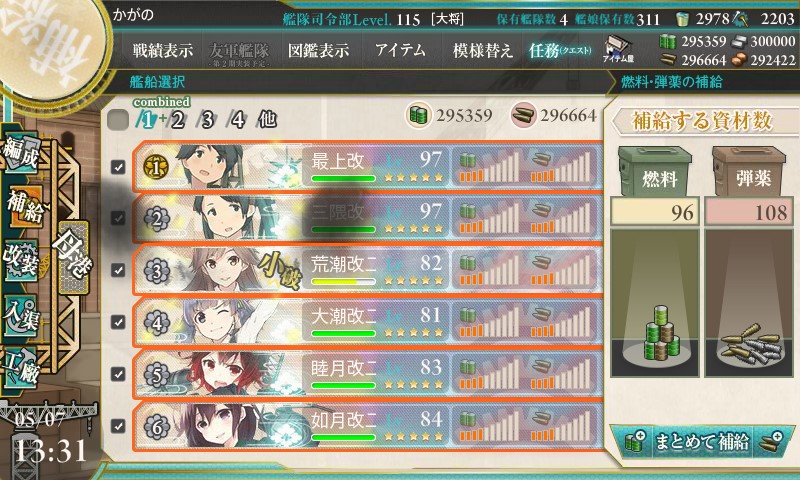The width and height of the screenshot is (800, 480).
Task: Open the アイテム屋 item shop icon
Action: click(x=618, y=49)
